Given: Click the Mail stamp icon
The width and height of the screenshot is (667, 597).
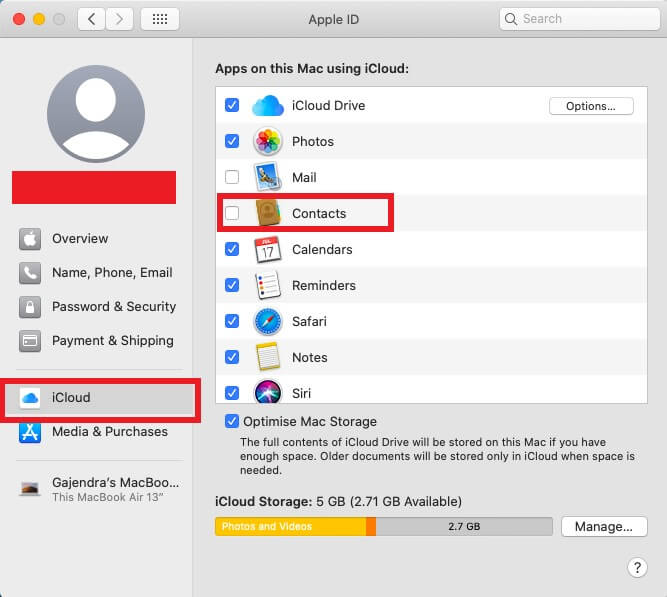Looking at the screenshot, I should 267,178.
